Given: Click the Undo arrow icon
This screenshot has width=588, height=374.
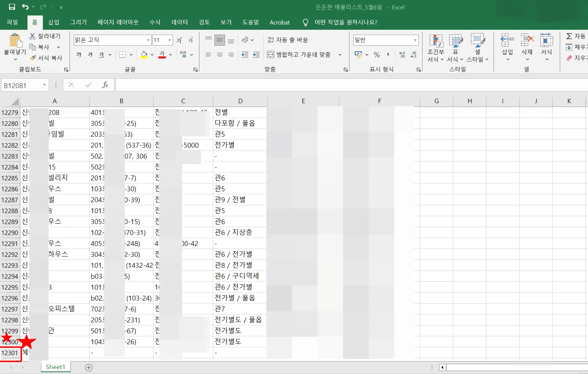Looking at the screenshot, I should [25, 7].
